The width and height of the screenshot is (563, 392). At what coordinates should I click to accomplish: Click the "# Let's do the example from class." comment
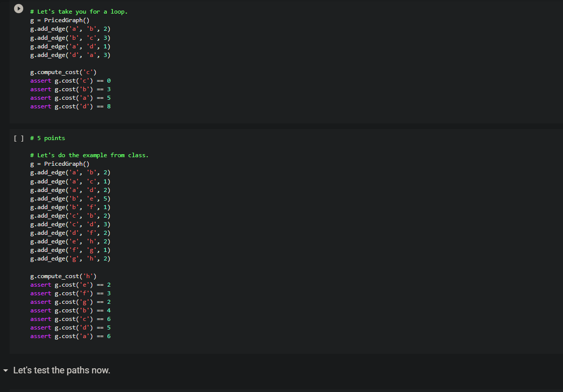point(89,155)
